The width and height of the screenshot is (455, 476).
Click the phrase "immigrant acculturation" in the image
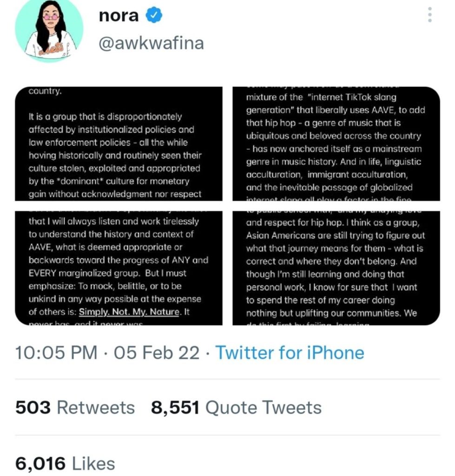point(359,175)
